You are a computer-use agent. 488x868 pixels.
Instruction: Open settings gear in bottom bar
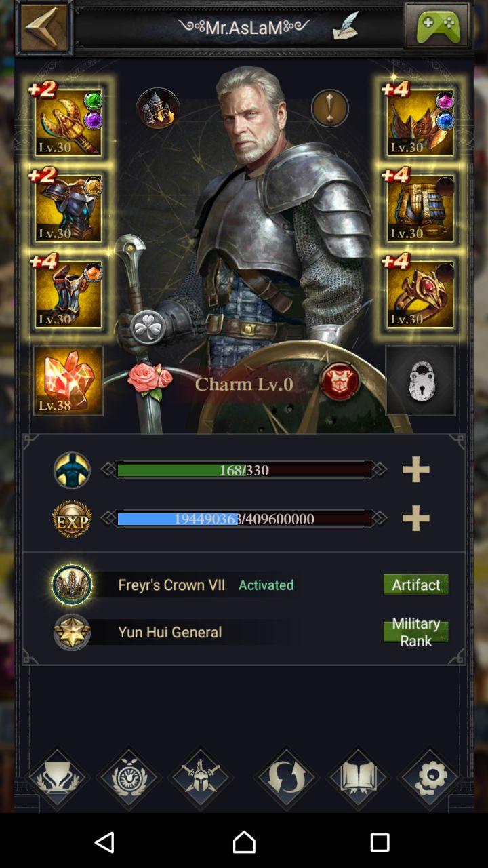[430, 778]
